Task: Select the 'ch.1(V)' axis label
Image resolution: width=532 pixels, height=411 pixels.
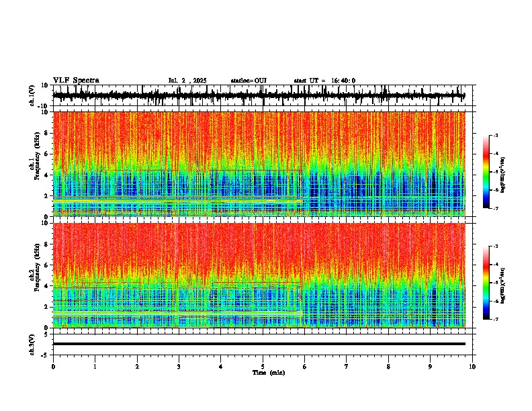Action: coord(32,95)
